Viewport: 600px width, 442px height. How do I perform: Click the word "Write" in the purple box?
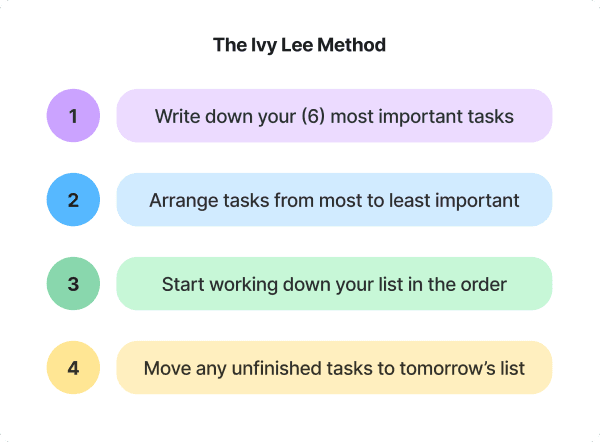click(176, 116)
